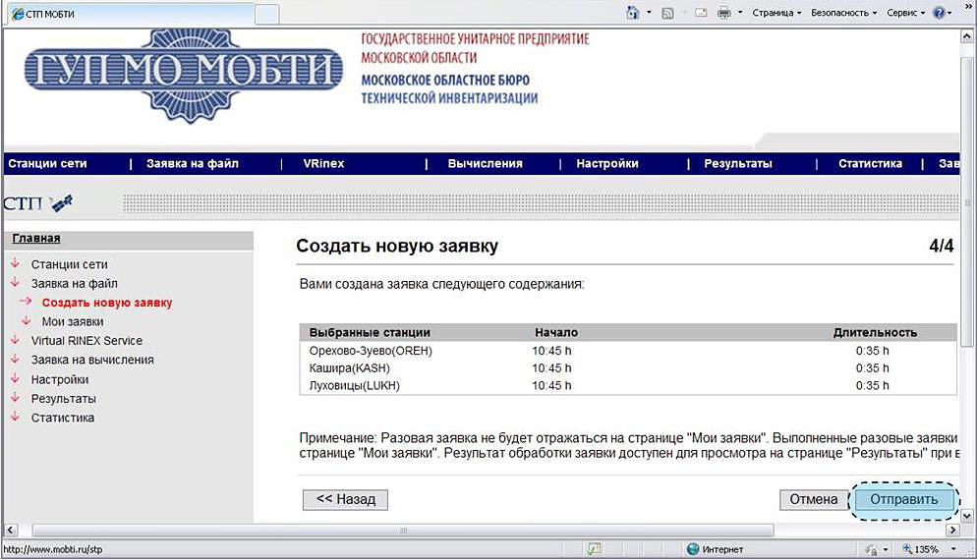Open the Безопасность toolbar menu
977x560 pixels.
coord(843,13)
